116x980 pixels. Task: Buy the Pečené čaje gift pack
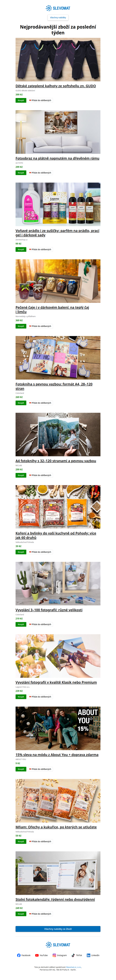pyautogui.click(x=21, y=326)
